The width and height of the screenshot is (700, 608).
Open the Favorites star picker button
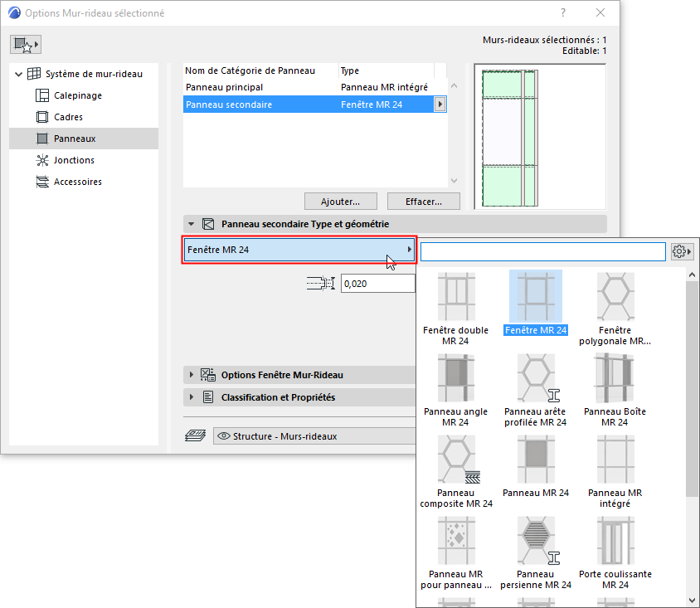tap(26, 44)
